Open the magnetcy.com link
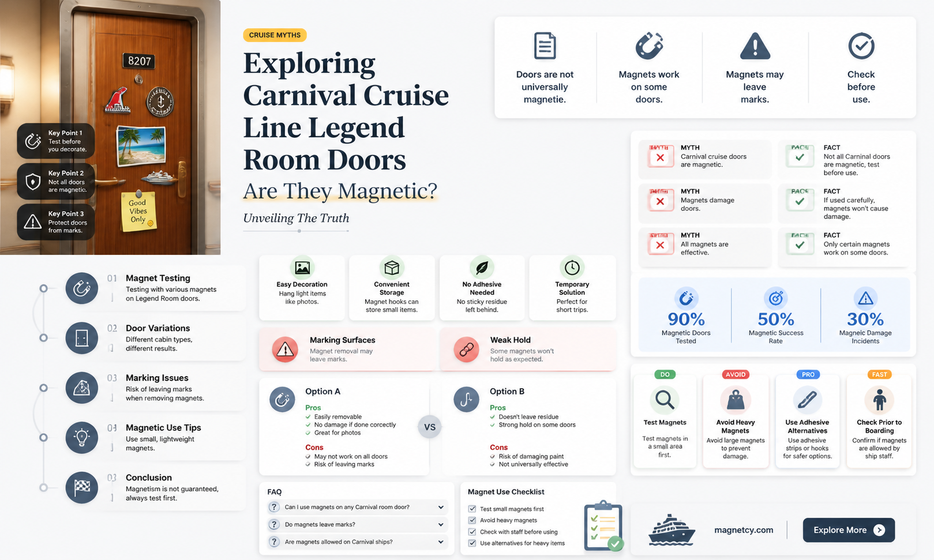Image resolution: width=934 pixels, height=560 pixels. tap(744, 530)
